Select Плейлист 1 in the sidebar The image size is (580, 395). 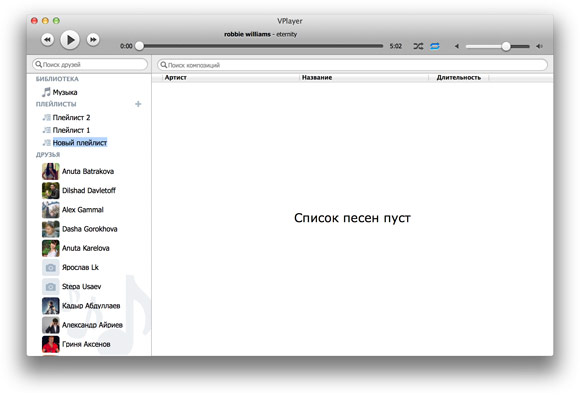coord(71,130)
